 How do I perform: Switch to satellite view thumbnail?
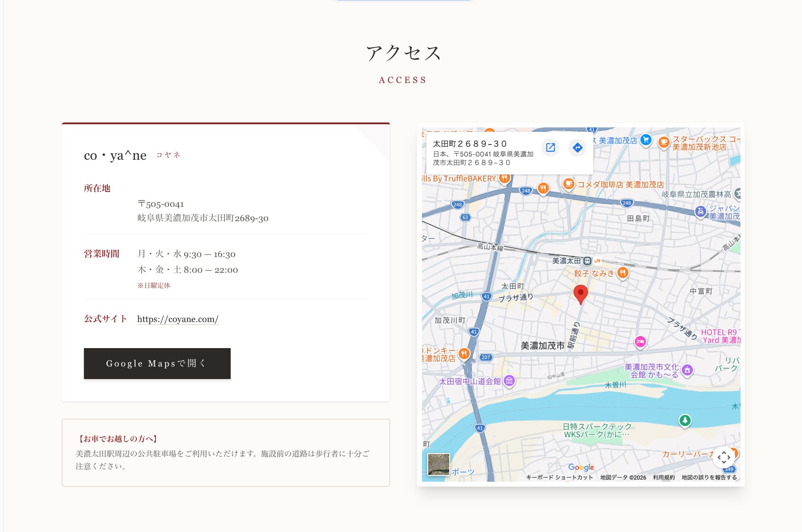coord(438,464)
